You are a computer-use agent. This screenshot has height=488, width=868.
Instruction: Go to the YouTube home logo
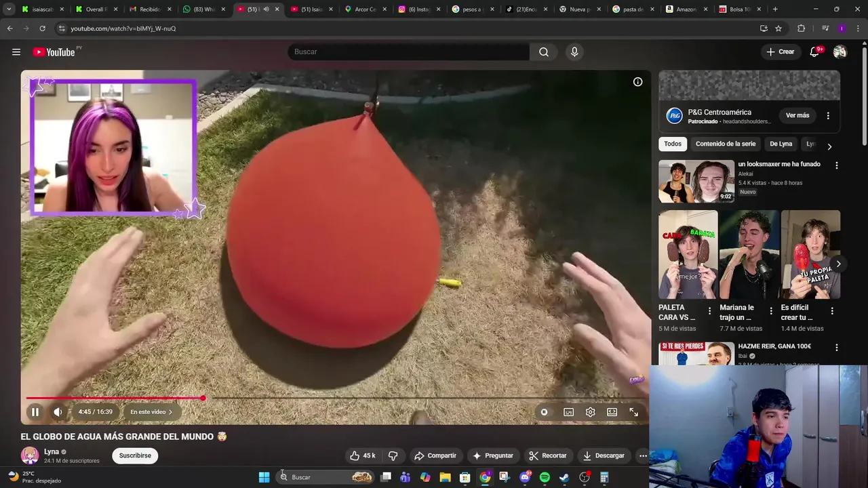point(54,52)
